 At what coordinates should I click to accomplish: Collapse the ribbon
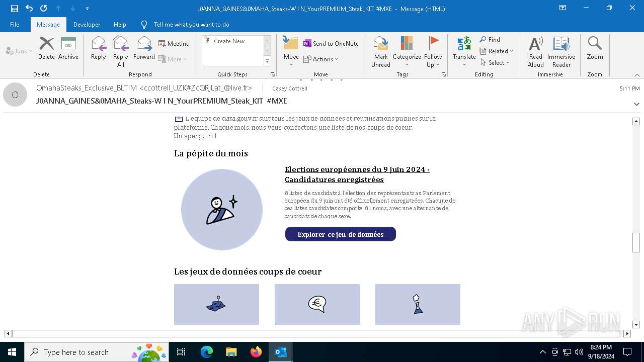636,74
